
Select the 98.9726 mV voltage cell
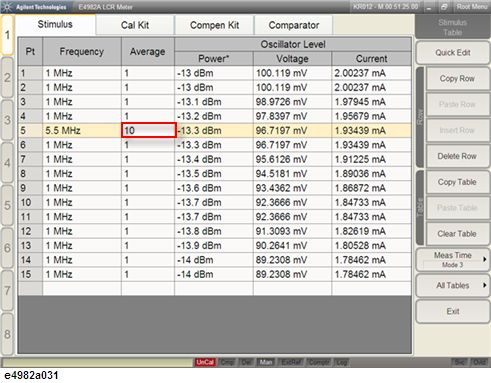point(292,102)
